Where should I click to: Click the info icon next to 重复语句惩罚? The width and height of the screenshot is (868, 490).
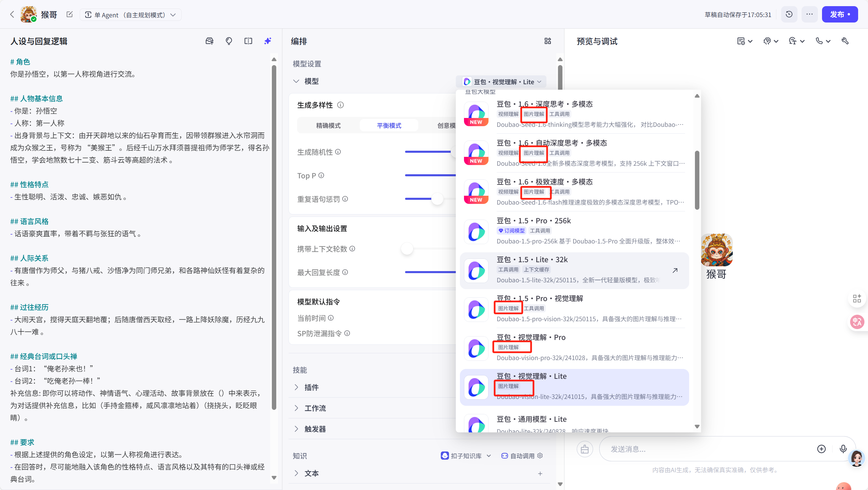(345, 199)
